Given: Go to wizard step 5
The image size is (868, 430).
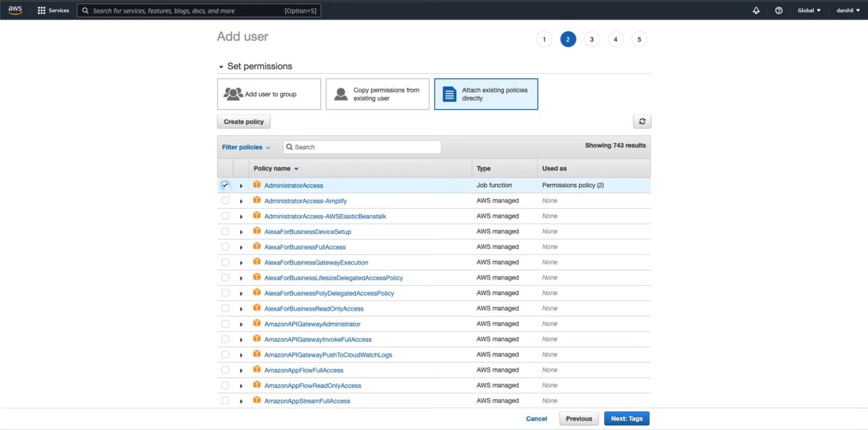Looking at the screenshot, I should click(639, 39).
